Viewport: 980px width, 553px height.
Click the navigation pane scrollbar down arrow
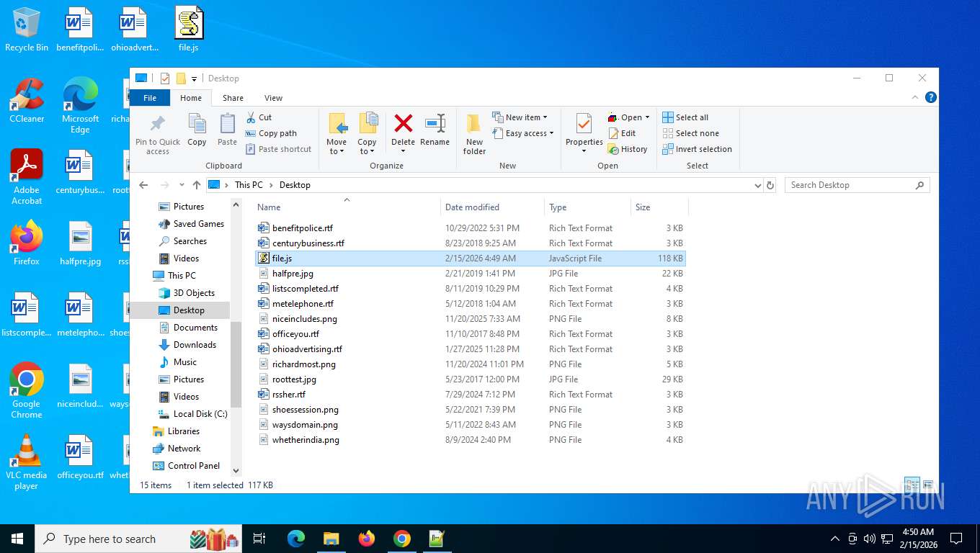click(x=236, y=471)
